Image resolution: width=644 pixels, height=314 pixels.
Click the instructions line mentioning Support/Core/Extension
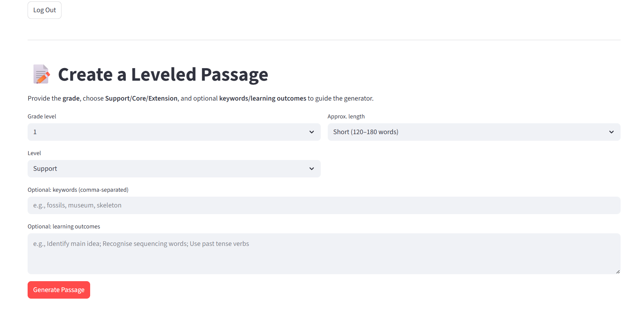(201, 98)
